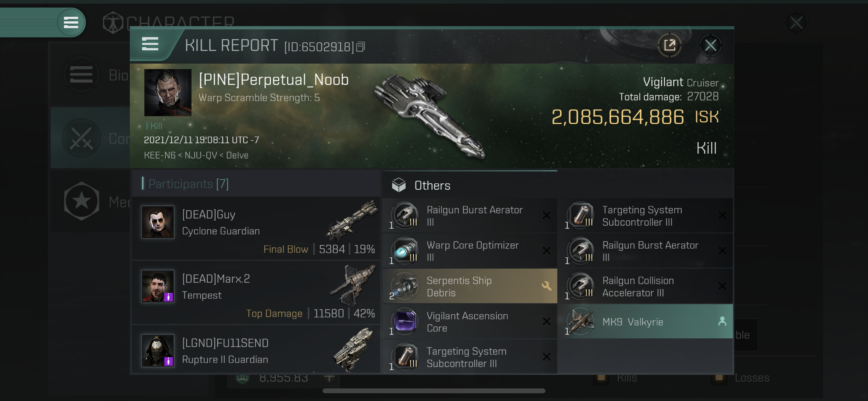
Task: Click the Railgun Collision Accelerator III icon
Action: (581, 286)
